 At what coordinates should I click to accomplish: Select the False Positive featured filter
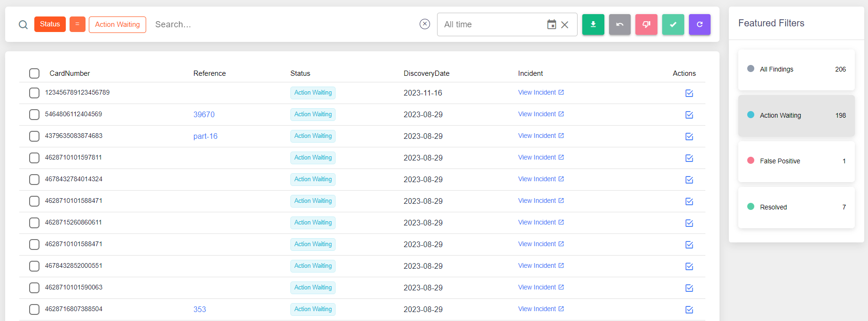[x=797, y=161]
